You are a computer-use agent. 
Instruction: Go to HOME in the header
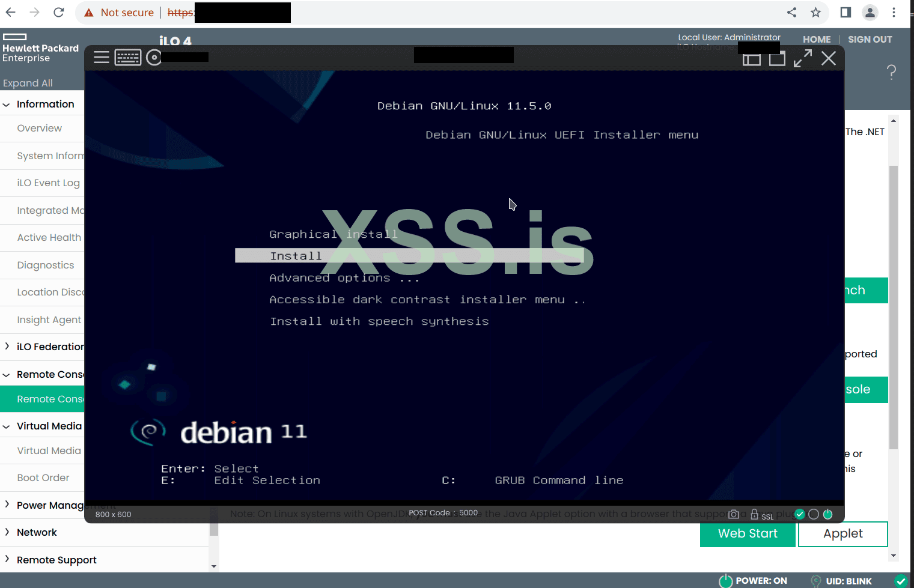tap(817, 40)
